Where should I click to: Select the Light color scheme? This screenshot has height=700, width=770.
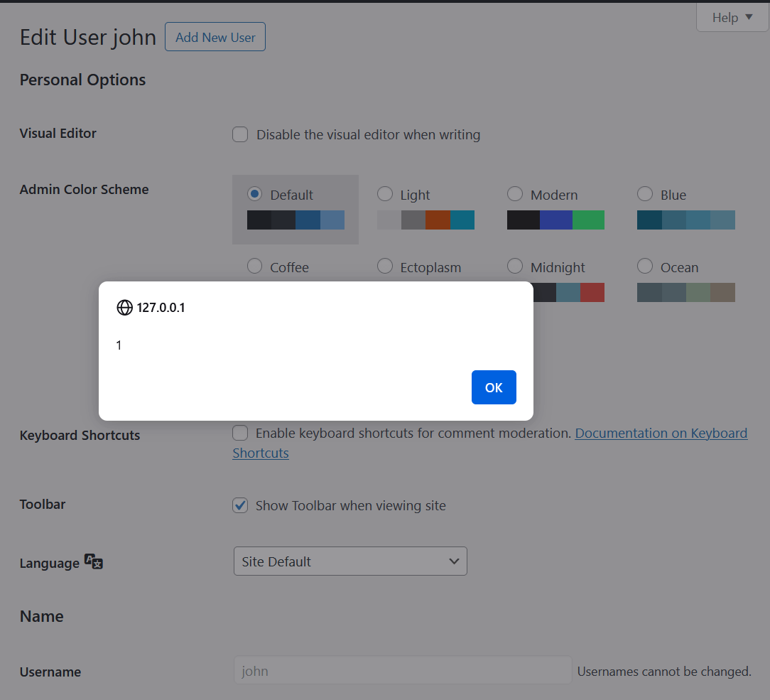(384, 194)
